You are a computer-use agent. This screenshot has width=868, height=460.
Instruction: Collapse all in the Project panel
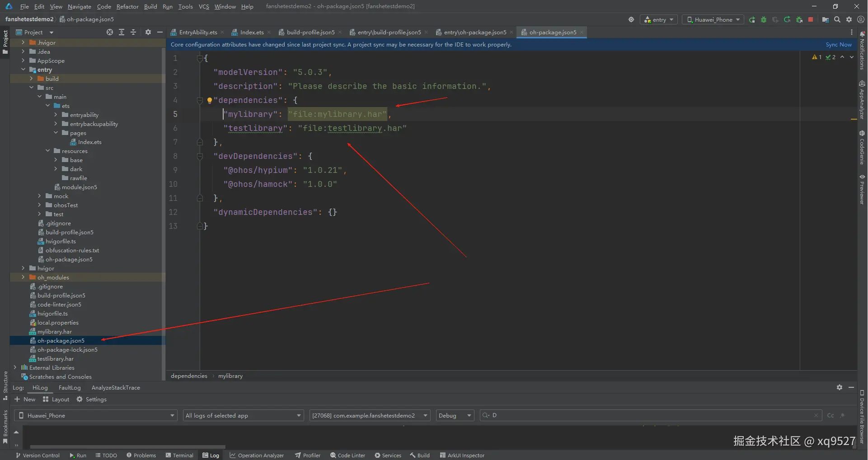point(133,32)
